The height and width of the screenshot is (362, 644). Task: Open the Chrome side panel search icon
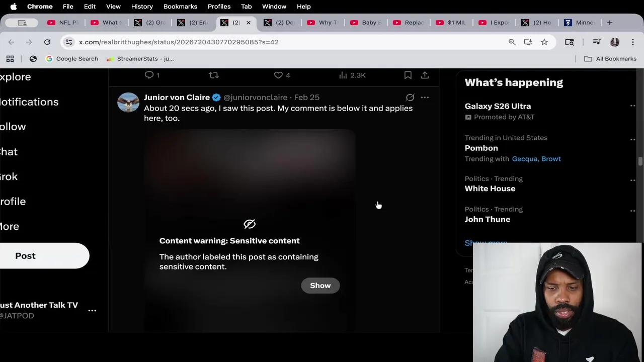pos(570,42)
